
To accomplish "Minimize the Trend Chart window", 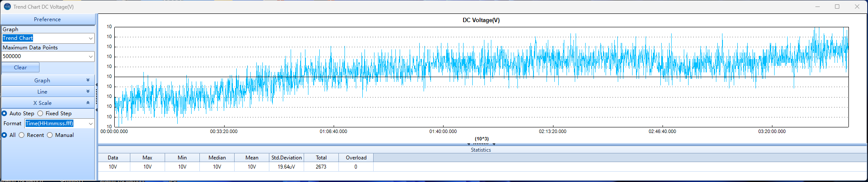I will (818, 6).
